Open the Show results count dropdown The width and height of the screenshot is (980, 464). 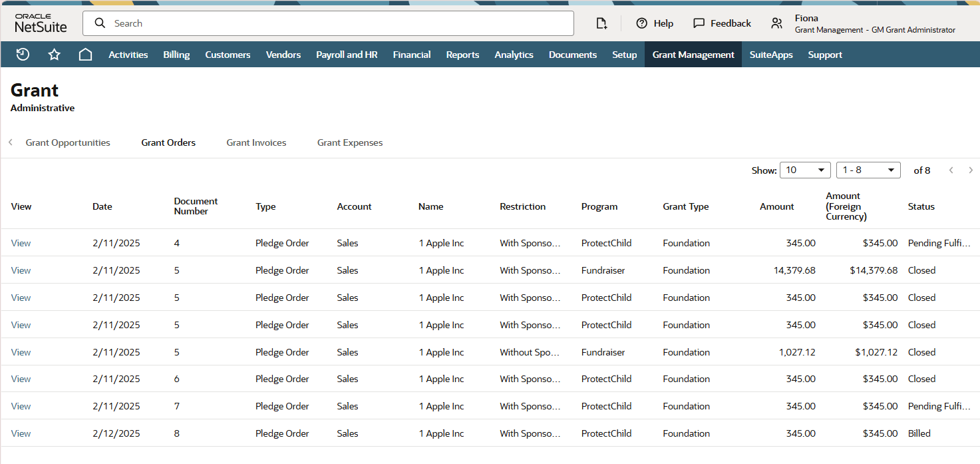(804, 170)
